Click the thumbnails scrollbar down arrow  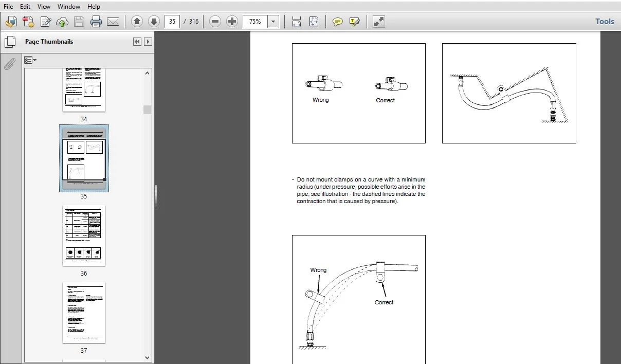click(x=148, y=357)
